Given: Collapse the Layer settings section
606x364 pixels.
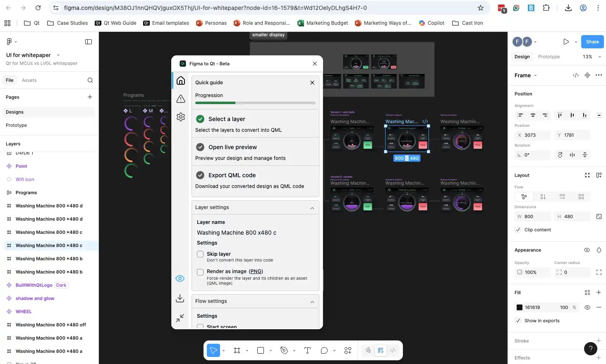Looking at the screenshot, I should 312,207.
